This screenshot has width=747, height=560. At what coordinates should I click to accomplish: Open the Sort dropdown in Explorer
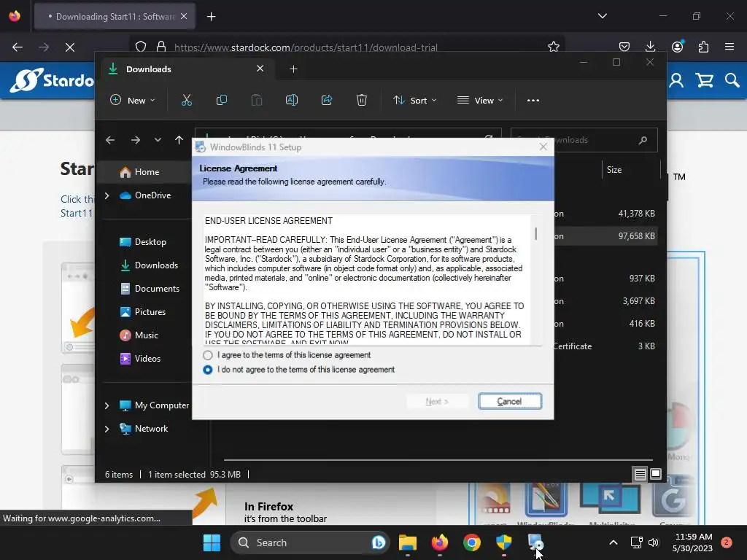[414, 101]
